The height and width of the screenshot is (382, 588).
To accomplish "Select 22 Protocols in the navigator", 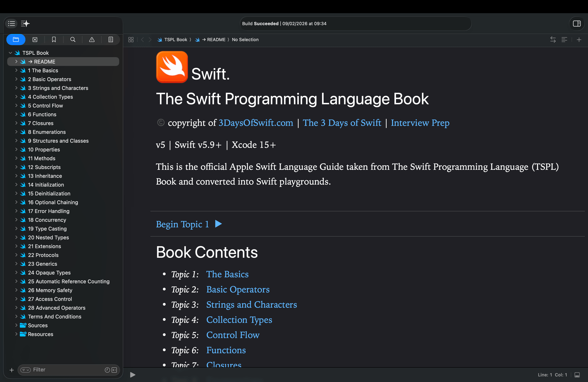I will pyautogui.click(x=43, y=255).
